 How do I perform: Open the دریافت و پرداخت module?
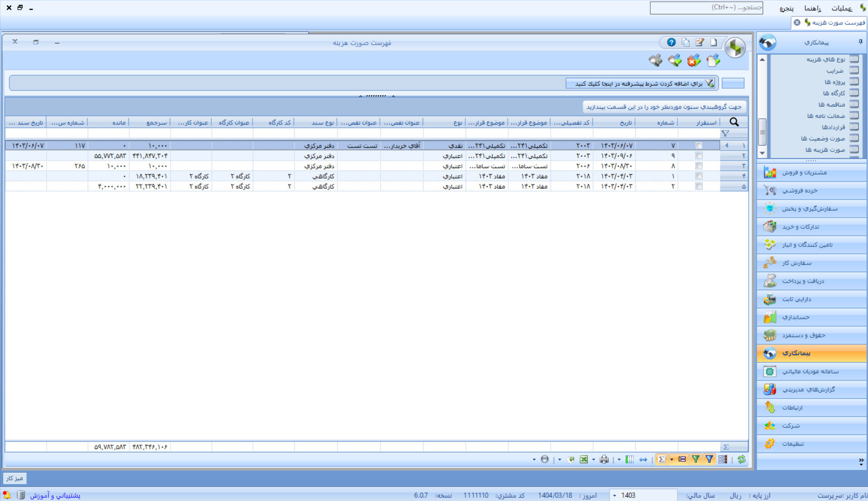pyautogui.click(x=811, y=281)
